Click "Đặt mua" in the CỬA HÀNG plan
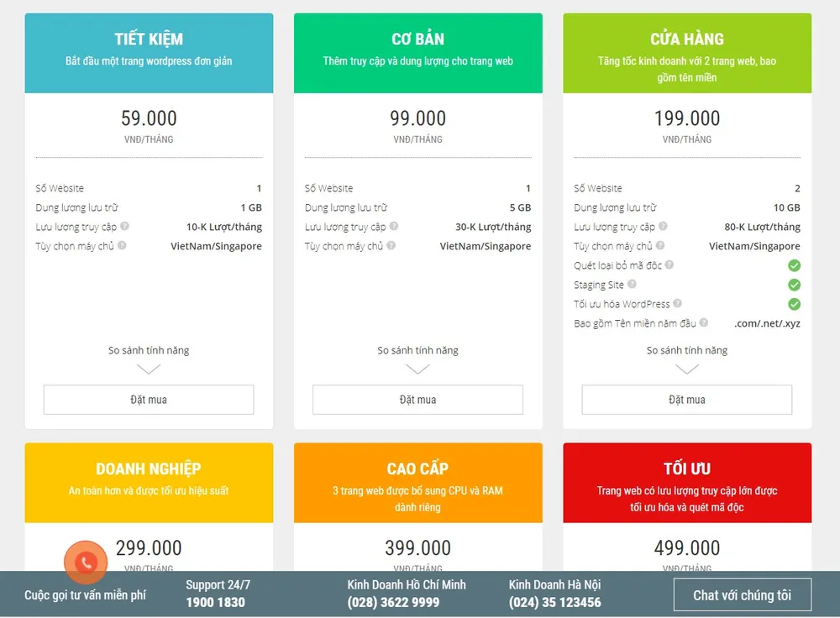Viewport: 840px width, 618px height. click(686, 400)
